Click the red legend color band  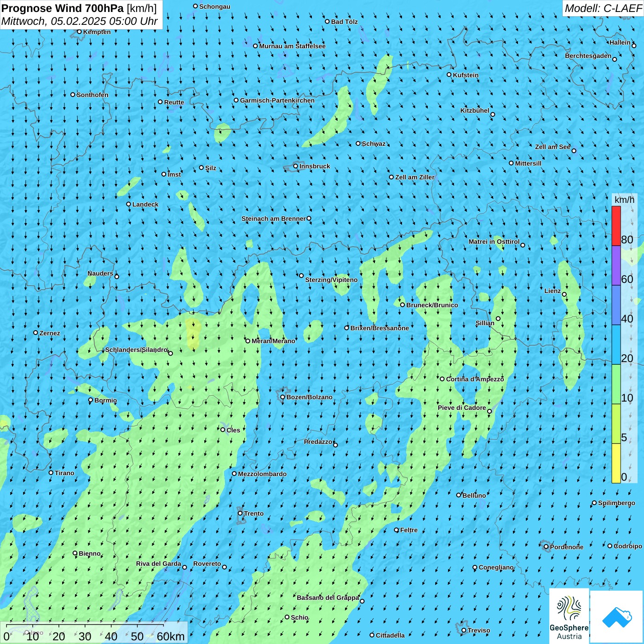point(616,226)
